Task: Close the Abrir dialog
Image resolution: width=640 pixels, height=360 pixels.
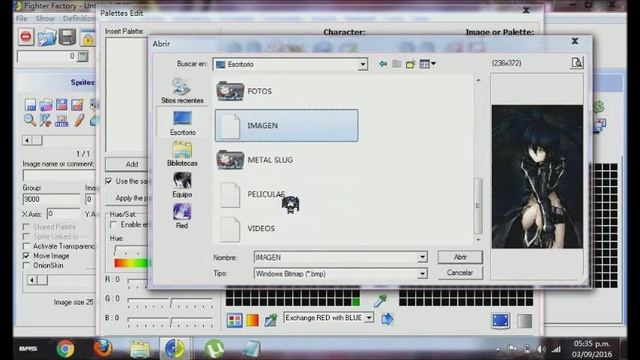Action: pyautogui.click(x=575, y=41)
